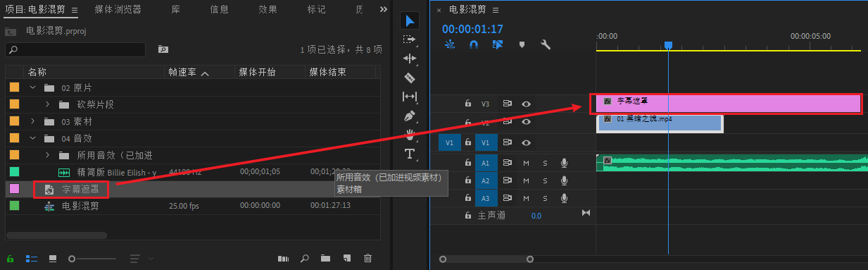Click the violet label of 字幕遮罩
The height and width of the screenshot is (270, 868).
point(14,189)
